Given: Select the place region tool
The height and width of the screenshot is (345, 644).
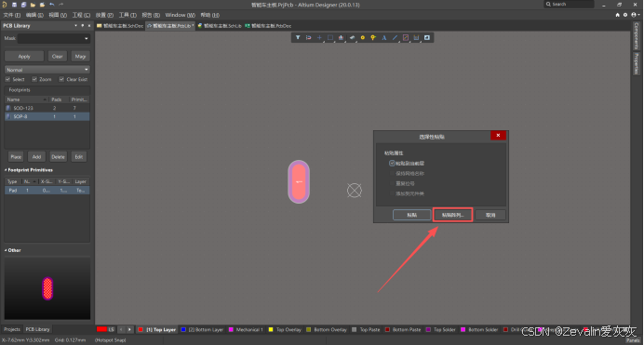Looking at the screenshot, I should 406,38.
